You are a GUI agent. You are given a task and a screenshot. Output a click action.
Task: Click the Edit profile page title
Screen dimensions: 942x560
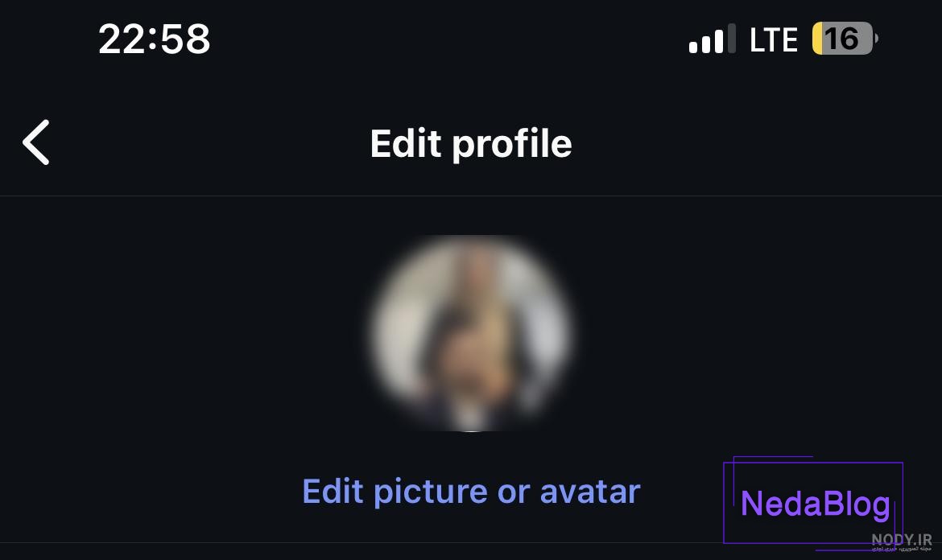471,144
